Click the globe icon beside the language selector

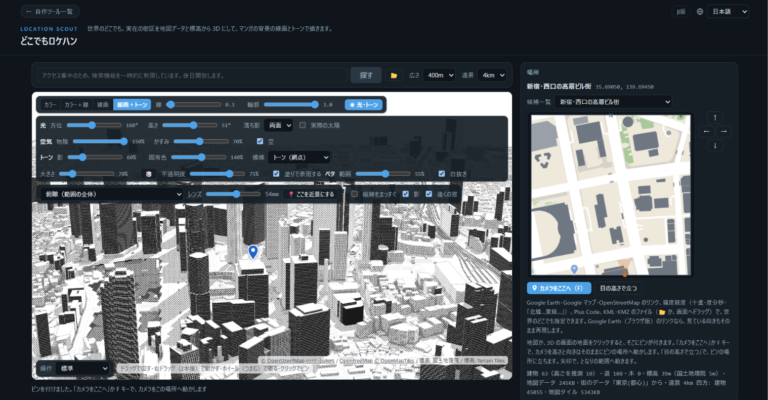click(x=699, y=12)
